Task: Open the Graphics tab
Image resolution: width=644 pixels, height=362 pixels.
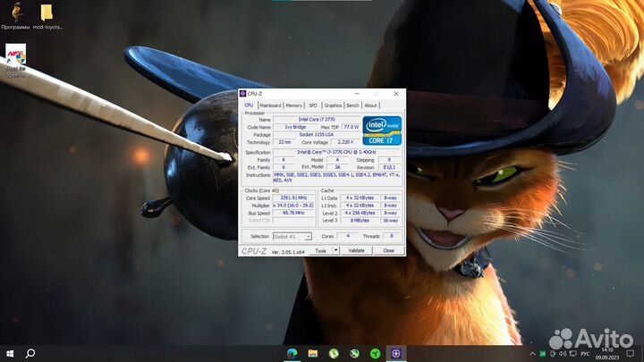Action: [333, 105]
